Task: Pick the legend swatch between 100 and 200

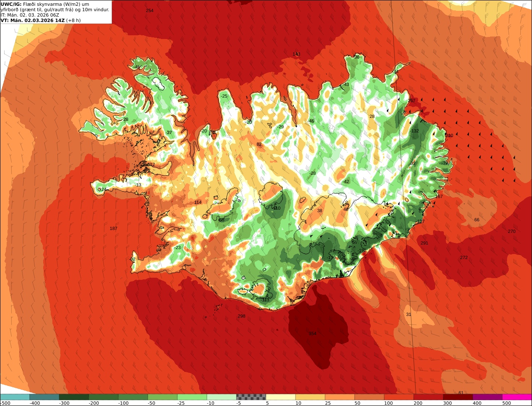Action: 398,397
